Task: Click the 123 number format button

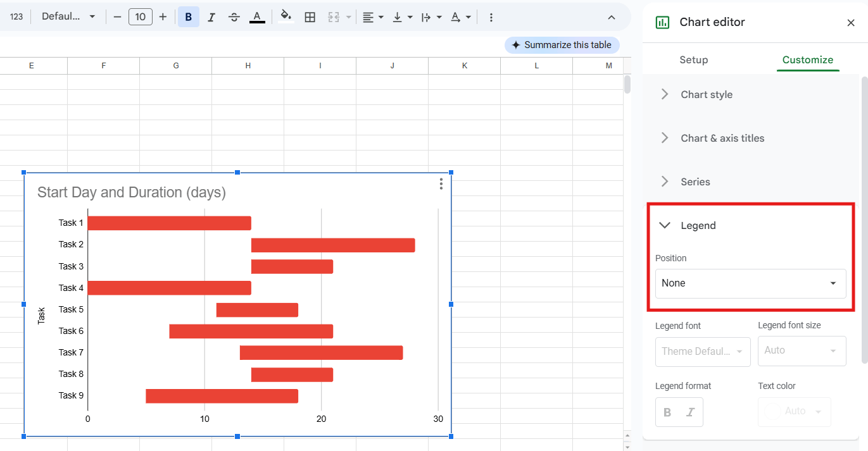Action: click(x=16, y=17)
